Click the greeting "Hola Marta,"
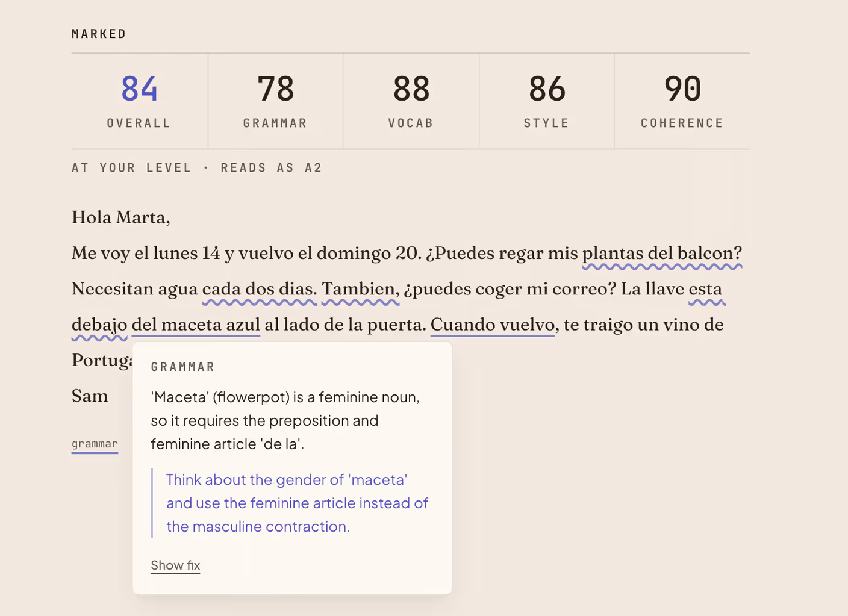This screenshot has height=616, width=848. pos(121,217)
